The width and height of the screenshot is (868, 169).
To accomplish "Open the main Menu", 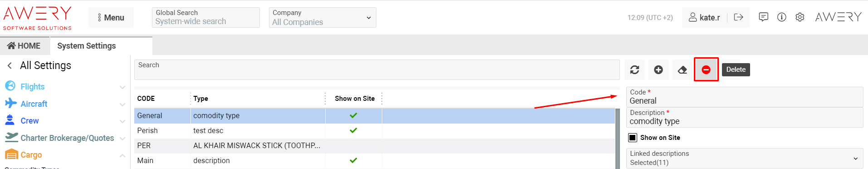I will (x=111, y=17).
